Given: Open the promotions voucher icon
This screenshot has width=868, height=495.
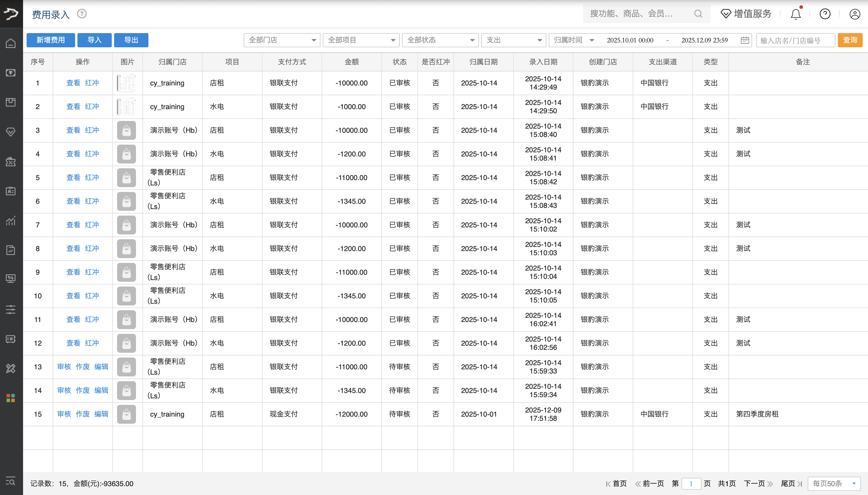Looking at the screenshot, I should click(x=11, y=161).
